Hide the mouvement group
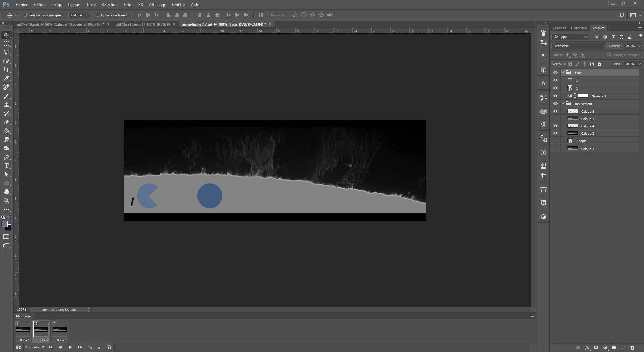Image resolution: width=644 pixels, height=352 pixels. click(x=555, y=104)
